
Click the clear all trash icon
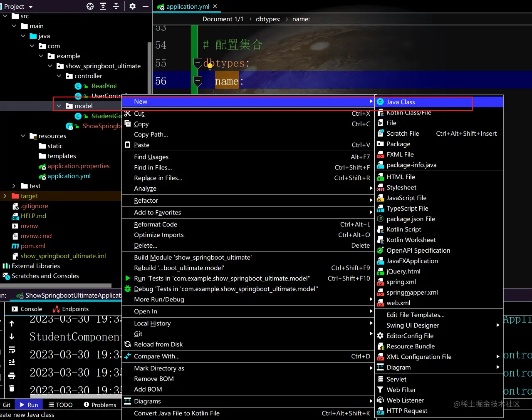(x=12, y=388)
